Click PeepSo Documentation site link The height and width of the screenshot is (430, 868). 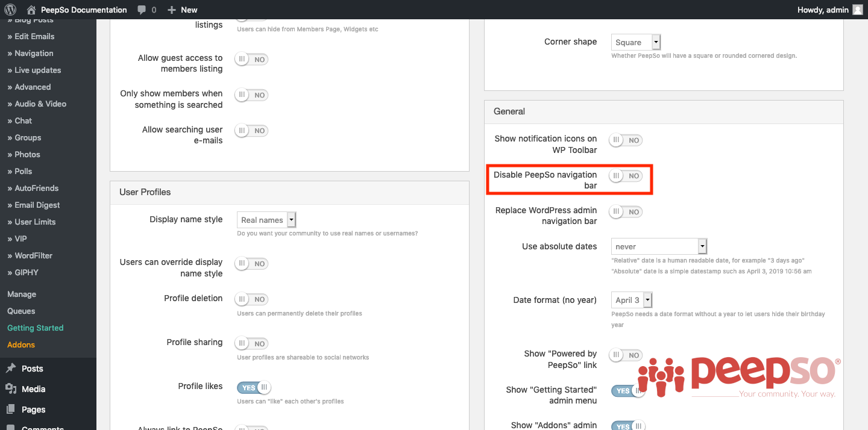84,10
